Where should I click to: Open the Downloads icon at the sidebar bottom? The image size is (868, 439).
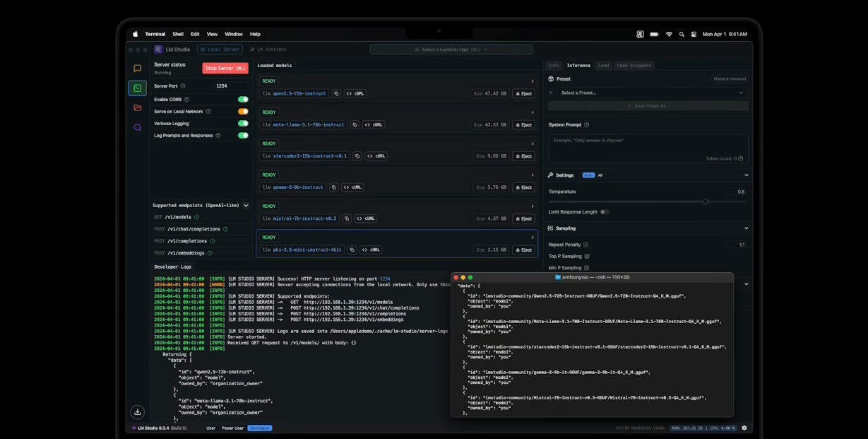click(x=137, y=411)
